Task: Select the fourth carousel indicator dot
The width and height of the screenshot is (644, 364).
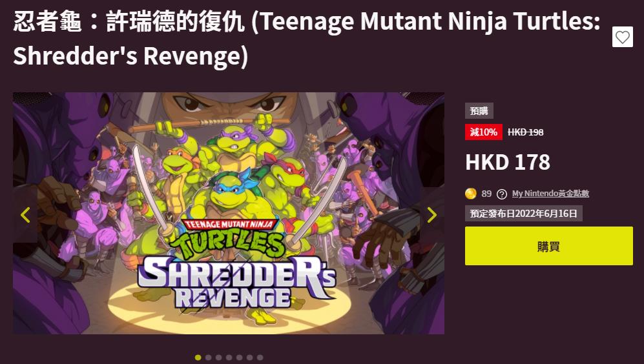Action: [x=229, y=358]
